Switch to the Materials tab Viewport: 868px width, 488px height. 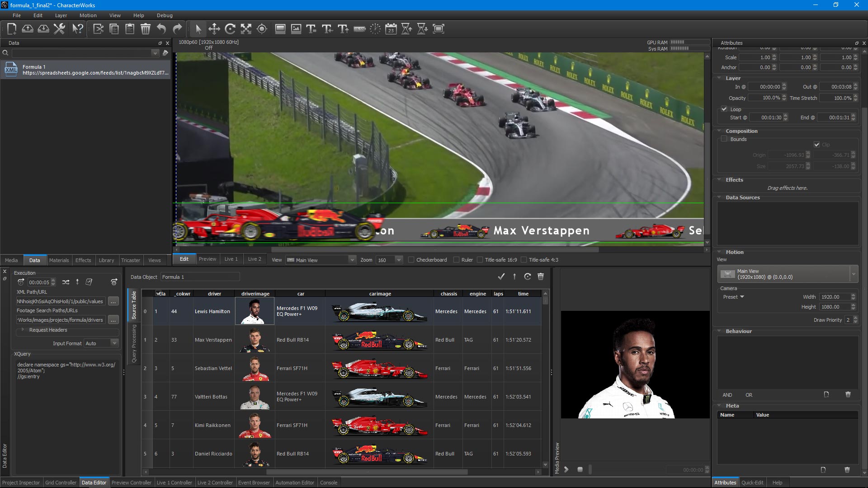click(59, 260)
